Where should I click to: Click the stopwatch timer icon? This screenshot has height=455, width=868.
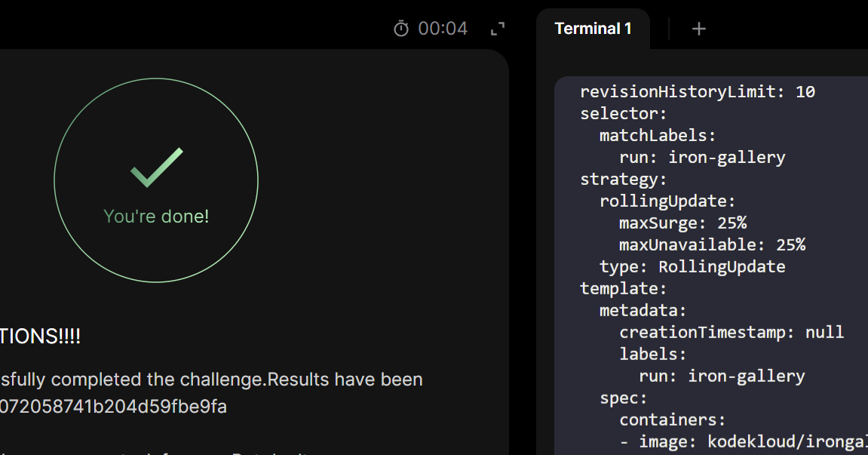[x=401, y=29]
